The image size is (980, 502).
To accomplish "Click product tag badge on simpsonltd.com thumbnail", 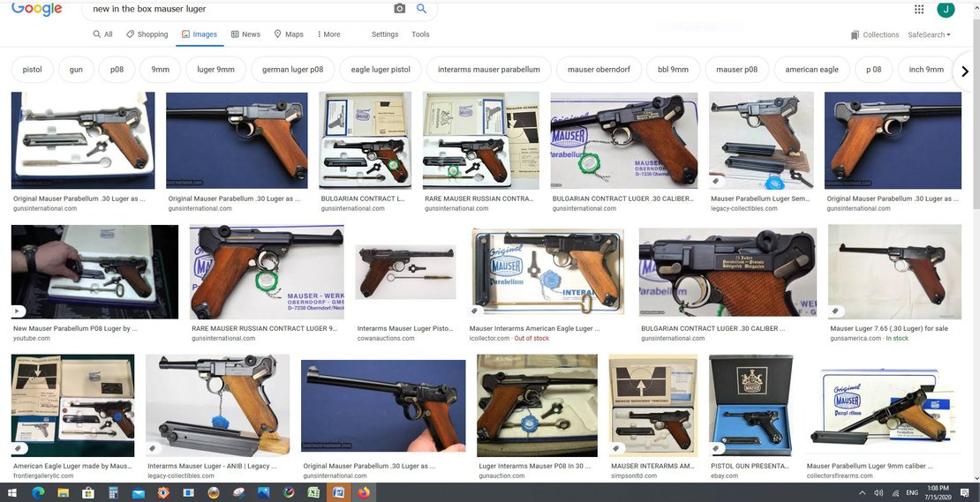I will click(x=615, y=448).
